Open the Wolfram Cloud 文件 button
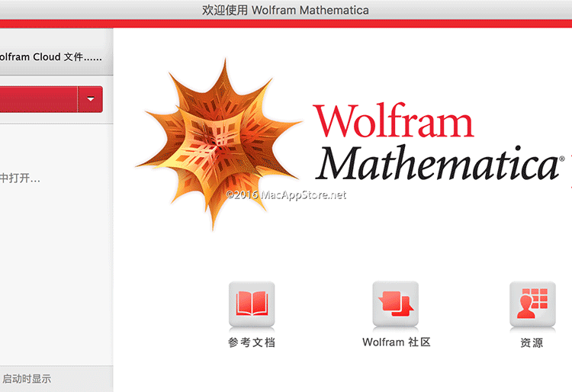This screenshot has width=572, height=392. [x=52, y=56]
